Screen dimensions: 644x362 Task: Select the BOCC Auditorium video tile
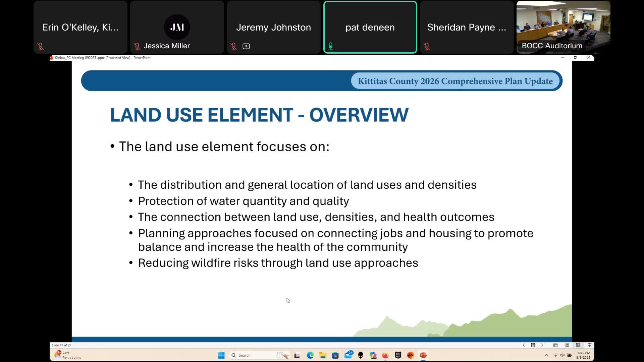pyautogui.click(x=563, y=27)
